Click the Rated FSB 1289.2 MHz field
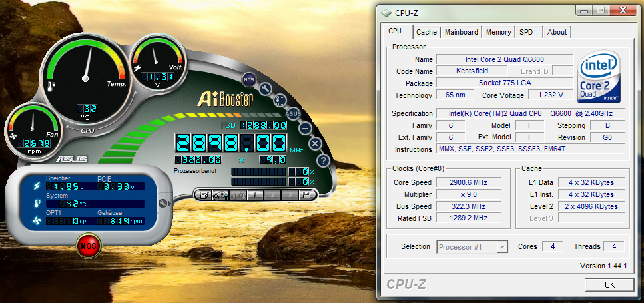This screenshot has width=644, height=303. (469, 218)
